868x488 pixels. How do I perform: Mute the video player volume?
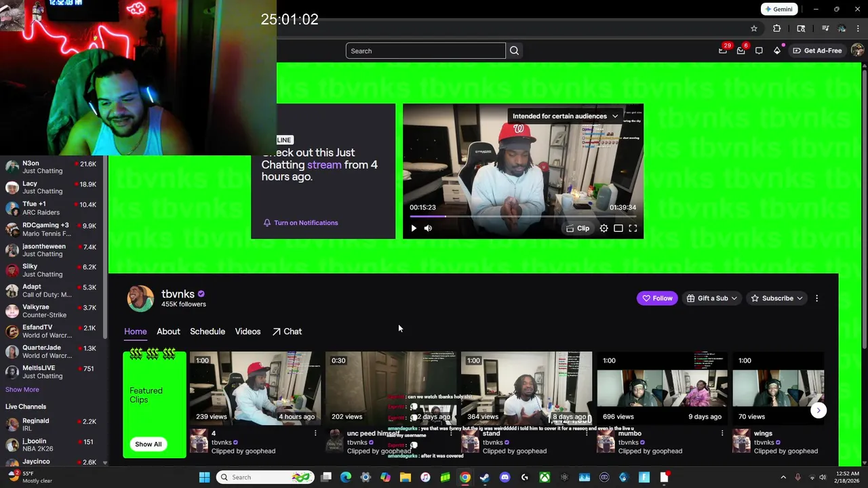pyautogui.click(x=428, y=228)
